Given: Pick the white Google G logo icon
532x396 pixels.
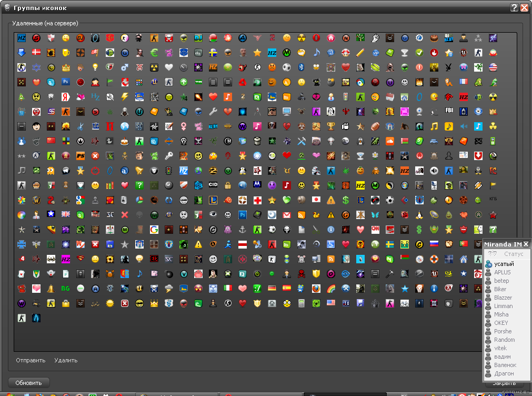Looking at the screenshot, I should click(x=154, y=230).
